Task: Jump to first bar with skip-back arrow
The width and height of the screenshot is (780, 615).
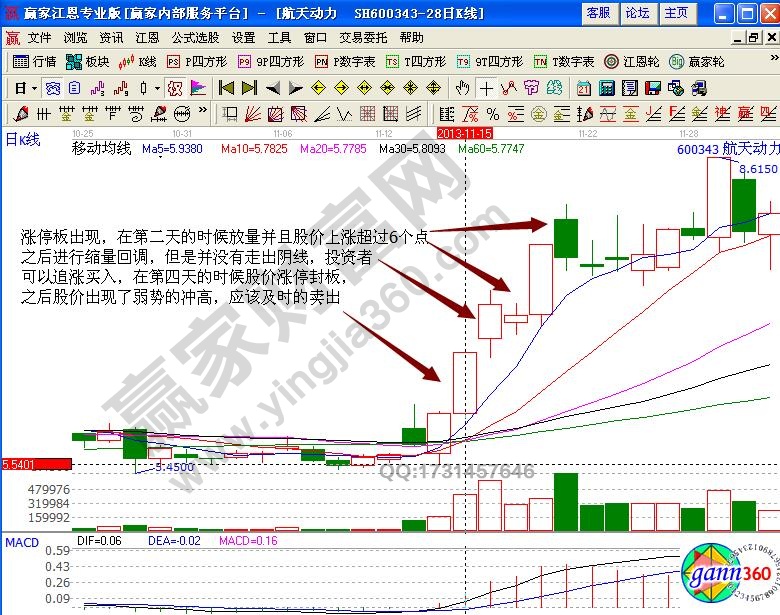Action: pyautogui.click(x=226, y=87)
